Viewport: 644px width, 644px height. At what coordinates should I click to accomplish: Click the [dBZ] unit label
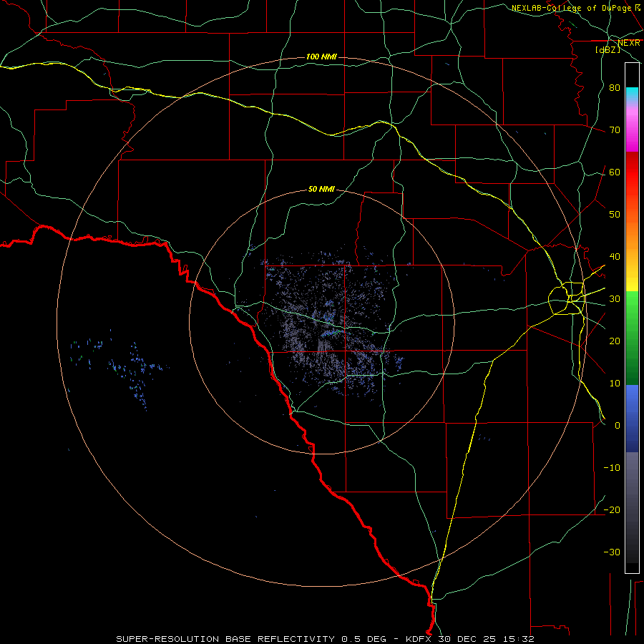pos(608,49)
